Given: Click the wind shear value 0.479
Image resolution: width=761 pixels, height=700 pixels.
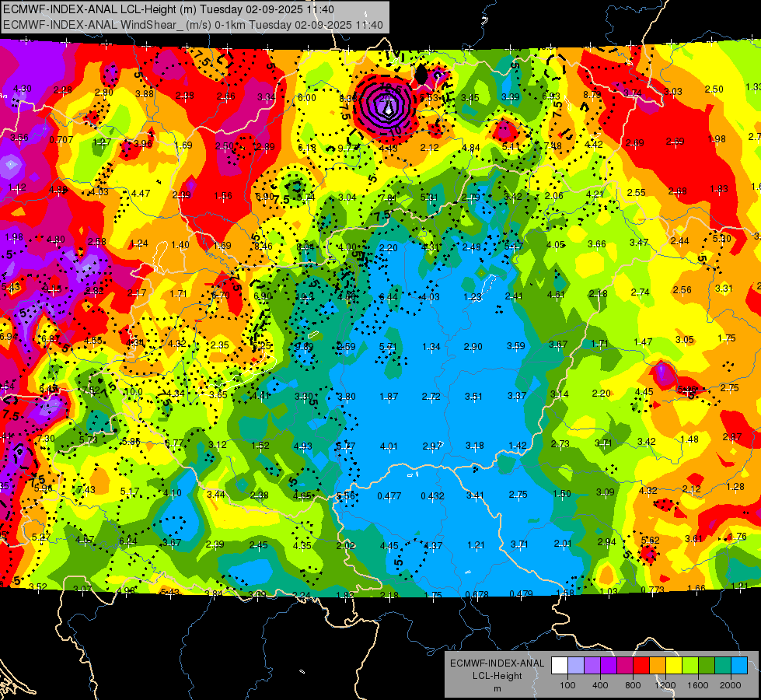Looking at the screenshot, I should click(522, 593).
